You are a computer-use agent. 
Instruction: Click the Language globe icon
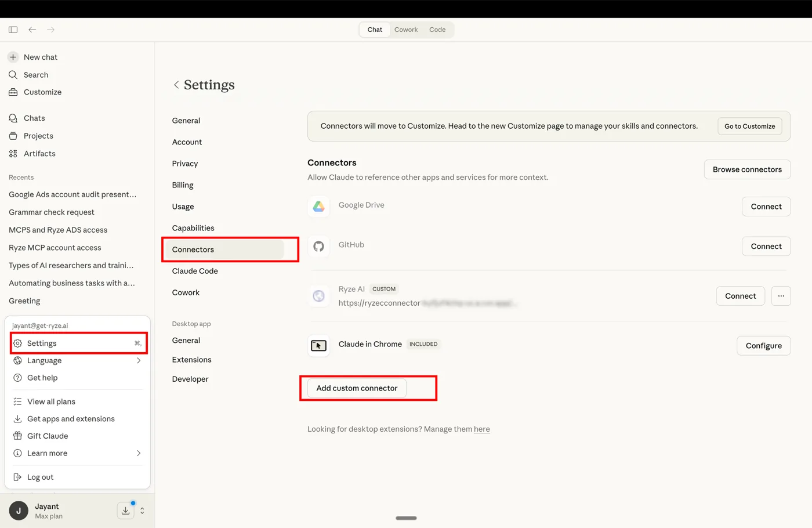[x=17, y=360]
